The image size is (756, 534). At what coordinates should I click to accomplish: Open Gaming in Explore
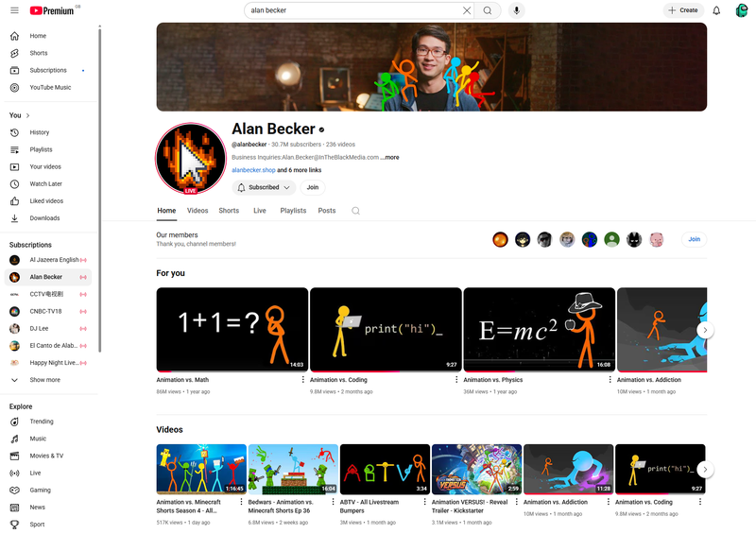click(x=48, y=491)
